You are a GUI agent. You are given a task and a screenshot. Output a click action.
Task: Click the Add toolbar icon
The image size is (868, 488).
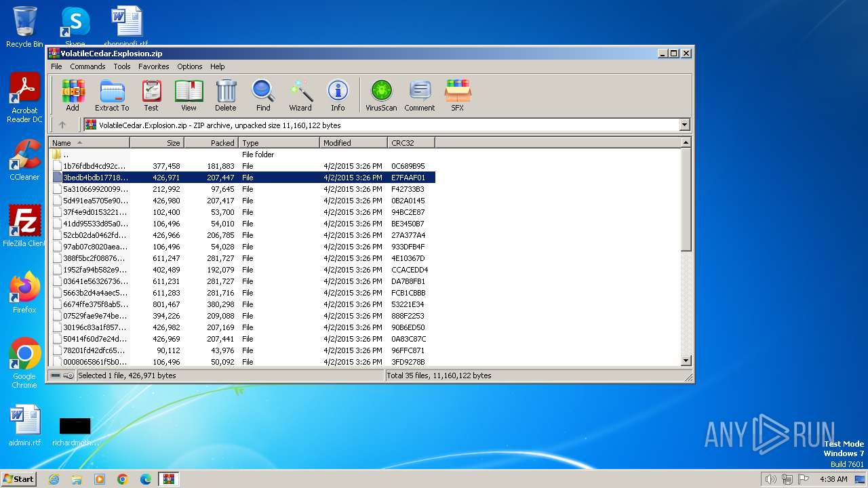pos(73,96)
